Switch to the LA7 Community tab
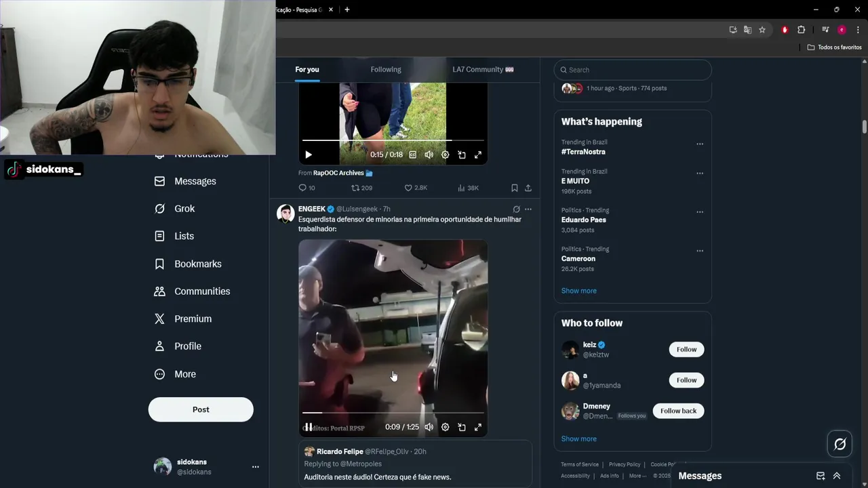This screenshot has width=868, height=488. 483,69
